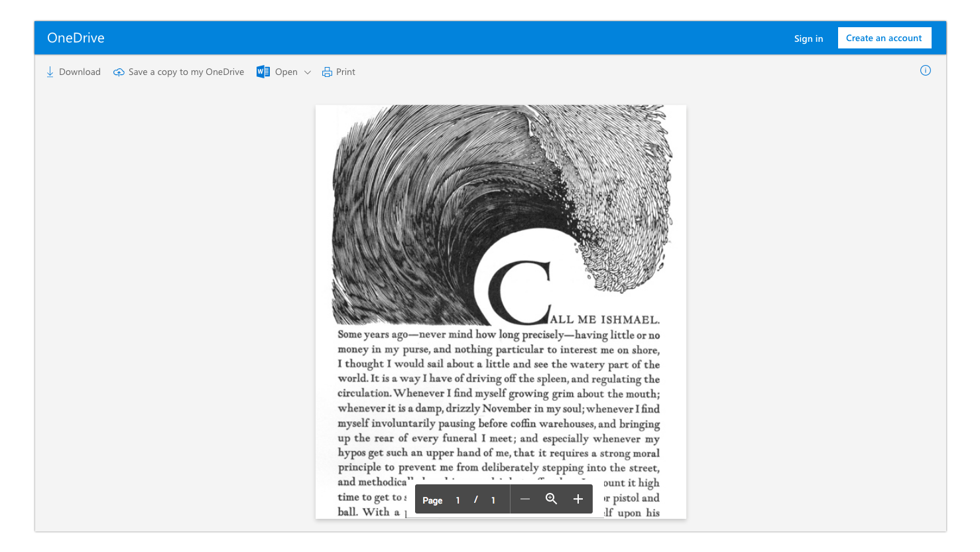Click the Print label

(x=345, y=72)
